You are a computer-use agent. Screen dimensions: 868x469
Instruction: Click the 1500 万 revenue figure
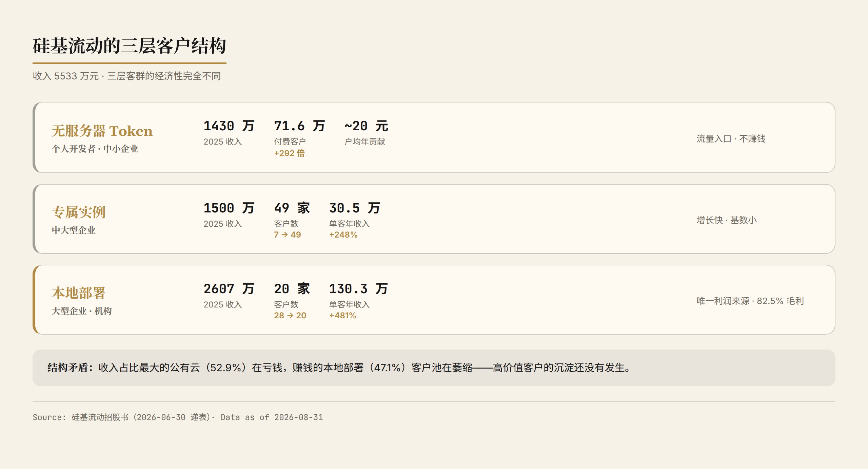pyautogui.click(x=229, y=208)
